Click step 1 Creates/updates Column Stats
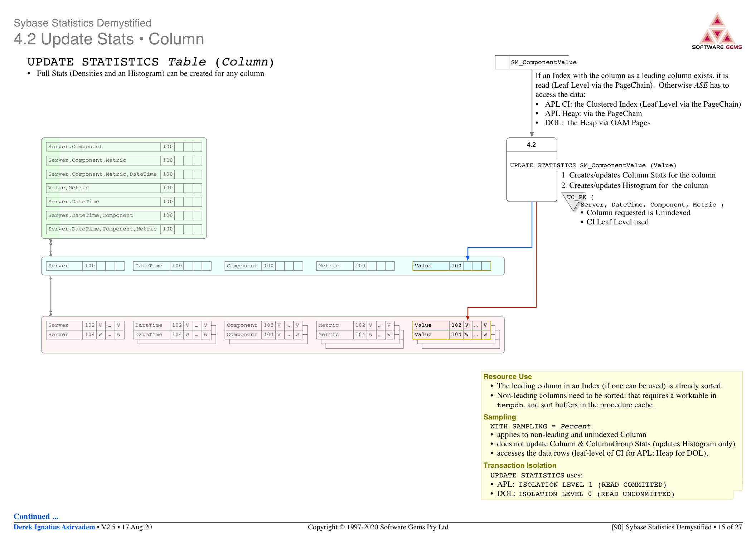Screen dimensions: 756x534 pyautogui.click(x=639, y=175)
